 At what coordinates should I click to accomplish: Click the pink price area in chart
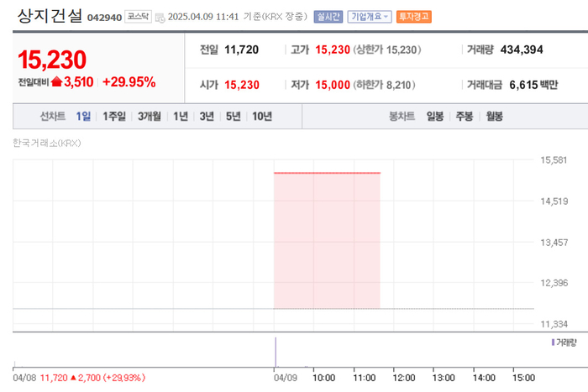[327, 241]
